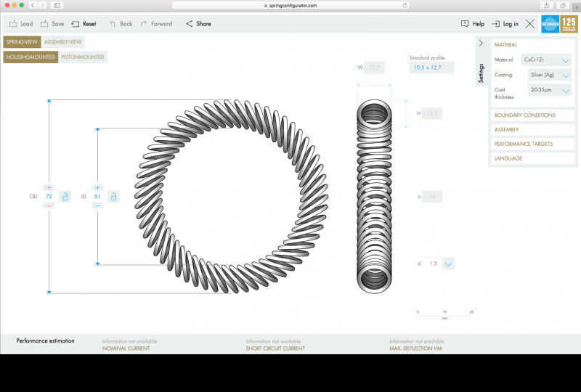The image size is (581, 392).
Task: Open the wire diameter d dropdown
Action: [x=448, y=264]
